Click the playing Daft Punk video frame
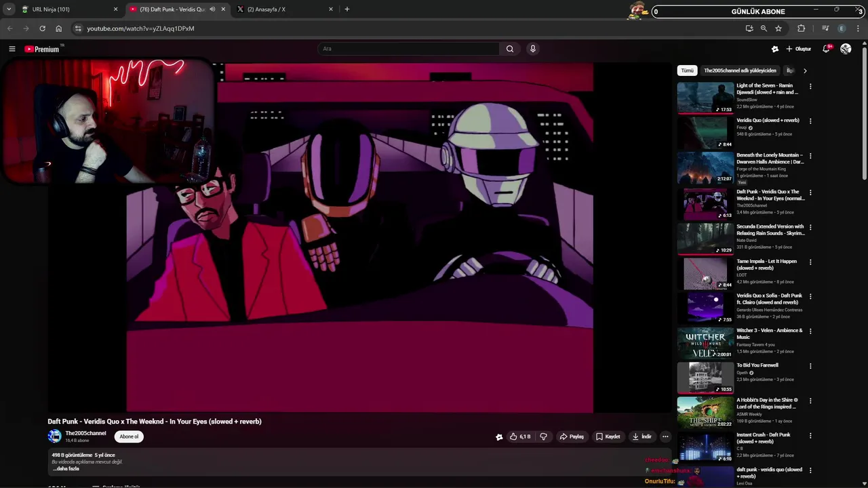 [359, 237]
